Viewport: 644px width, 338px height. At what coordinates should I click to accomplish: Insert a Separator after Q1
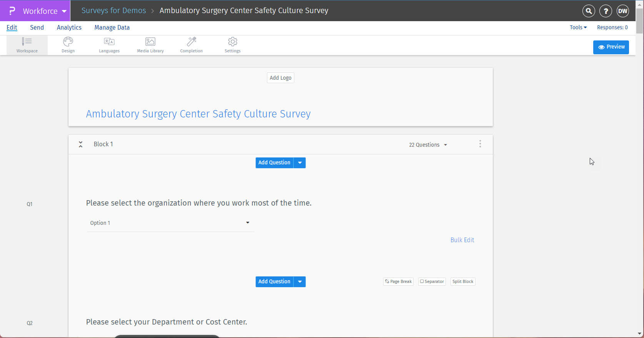432,282
